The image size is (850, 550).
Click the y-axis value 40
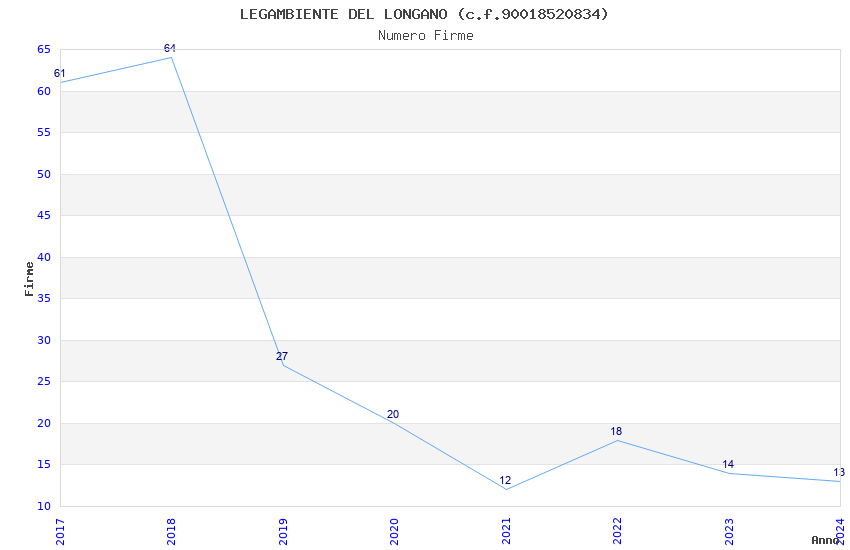(x=44, y=257)
